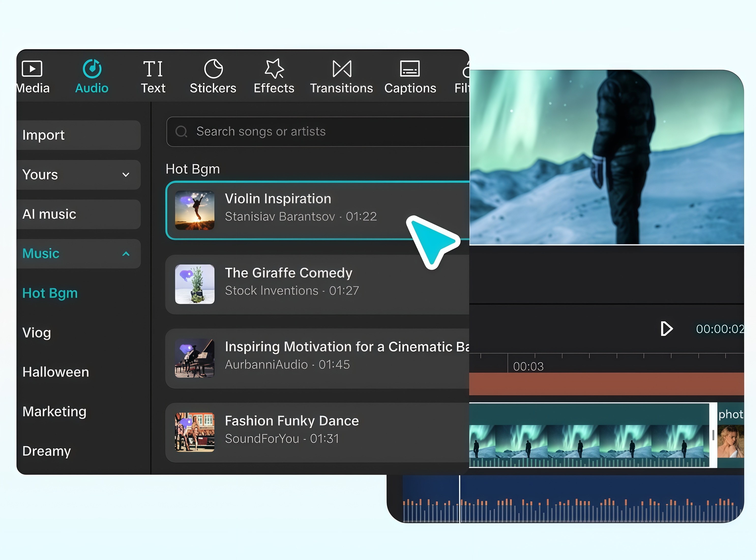Open the Import option
Screen dimensions: 756x560
coord(43,135)
